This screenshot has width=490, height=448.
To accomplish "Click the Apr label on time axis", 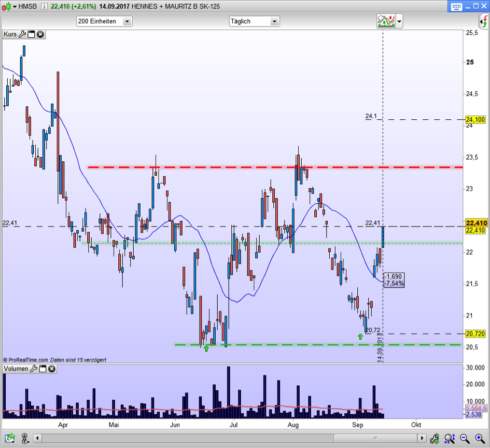I will (x=63, y=425).
